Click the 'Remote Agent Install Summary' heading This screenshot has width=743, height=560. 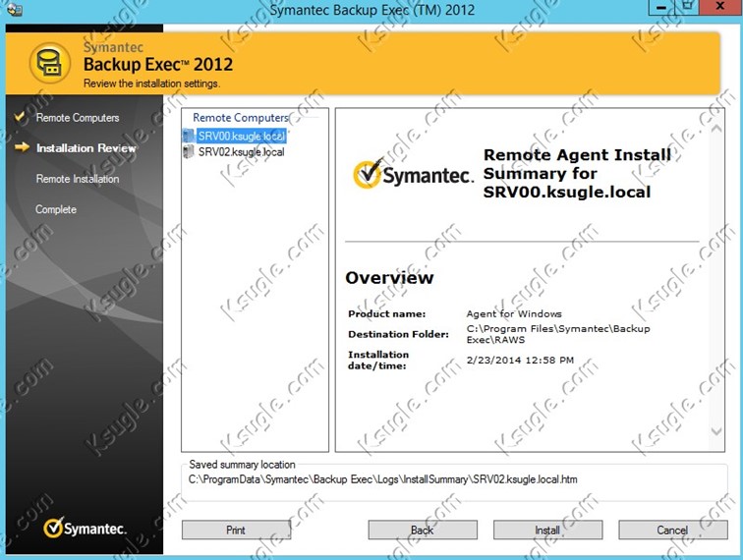[x=577, y=173]
